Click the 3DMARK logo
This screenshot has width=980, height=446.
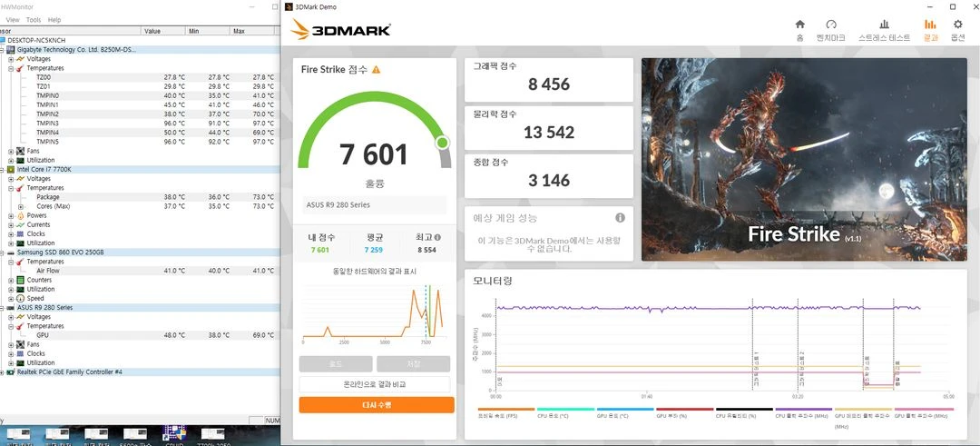(340, 29)
